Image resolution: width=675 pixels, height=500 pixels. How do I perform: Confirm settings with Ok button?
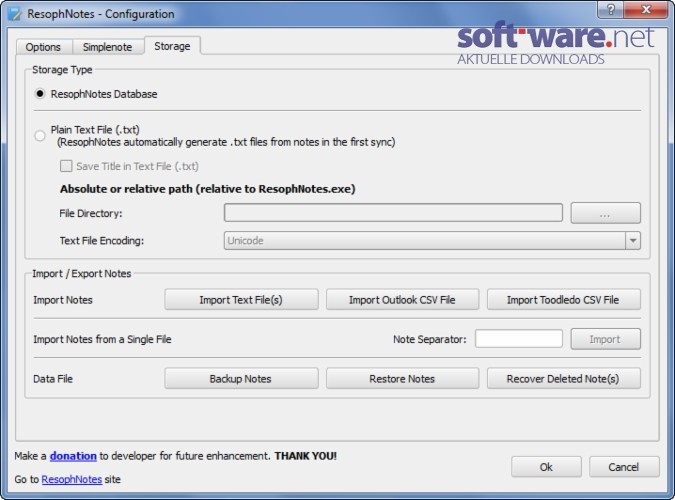click(546, 467)
